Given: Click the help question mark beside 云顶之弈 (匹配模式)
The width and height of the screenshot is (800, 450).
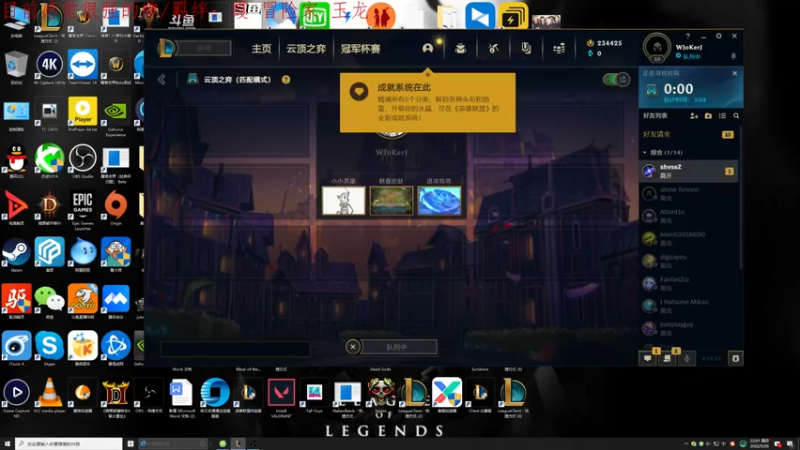Looking at the screenshot, I should click(x=286, y=80).
